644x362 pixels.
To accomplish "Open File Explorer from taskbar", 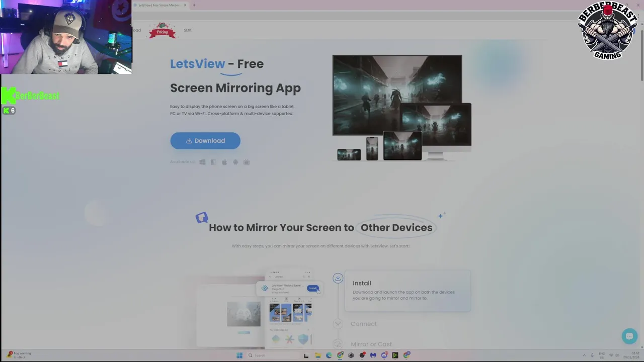I will [x=317, y=355].
